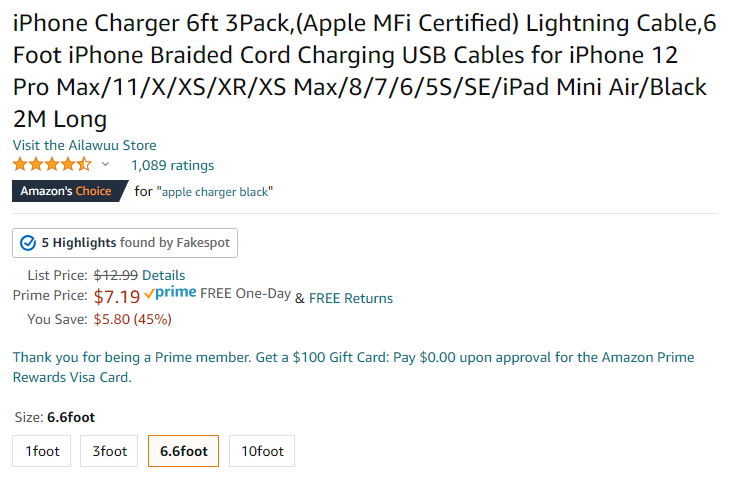This screenshot has height=477, width=741.
Task: Open 5 Highlights found by Fakespot
Action: pyautogui.click(x=125, y=243)
